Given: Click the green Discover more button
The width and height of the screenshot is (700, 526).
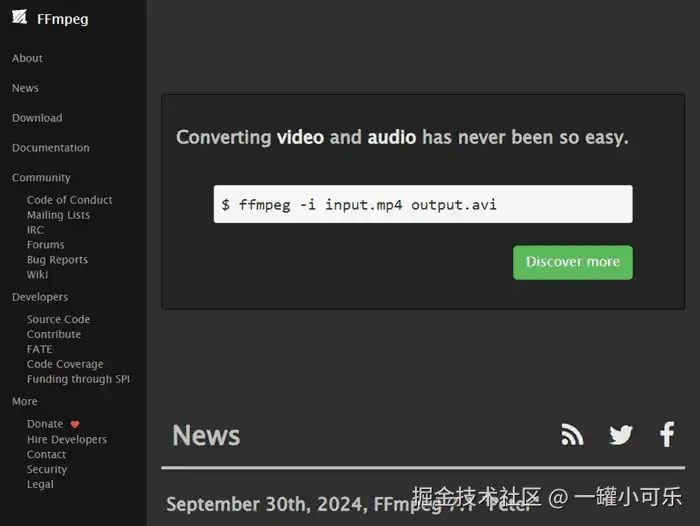Looking at the screenshot, I should 573,263.
